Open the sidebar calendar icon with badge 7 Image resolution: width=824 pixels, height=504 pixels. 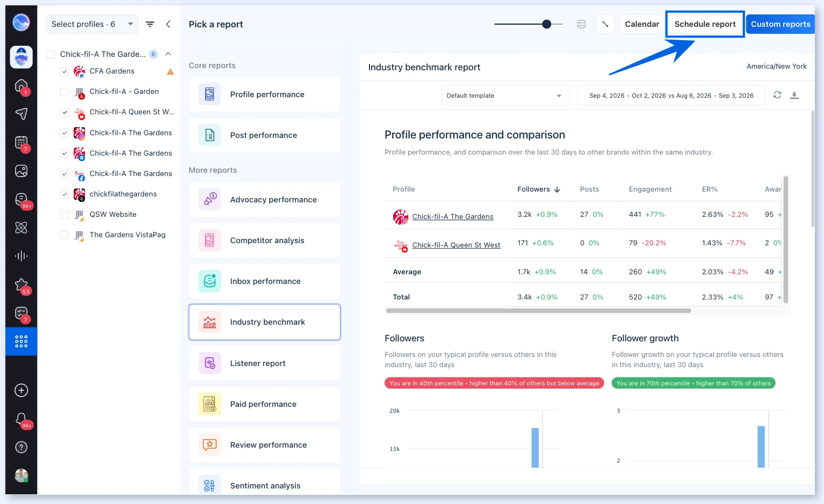pos(21,143)
